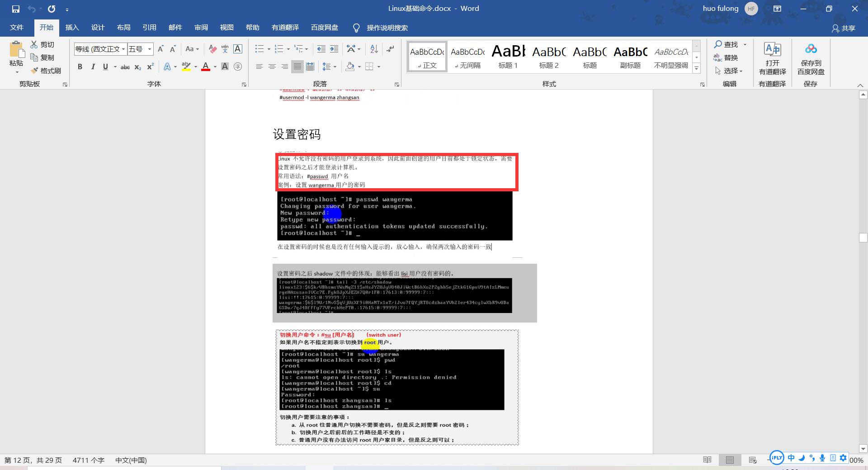868x470 pixels.
Task: Open Select dropdown in editing group
Action: coord(729,71)
